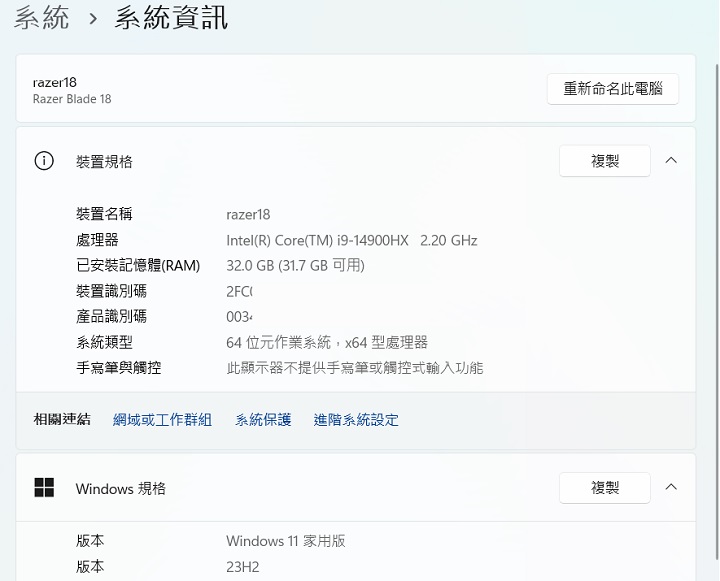Click the 裝置名稱 label
This screenshot has width=720, height=581.
tap(104, 214)
